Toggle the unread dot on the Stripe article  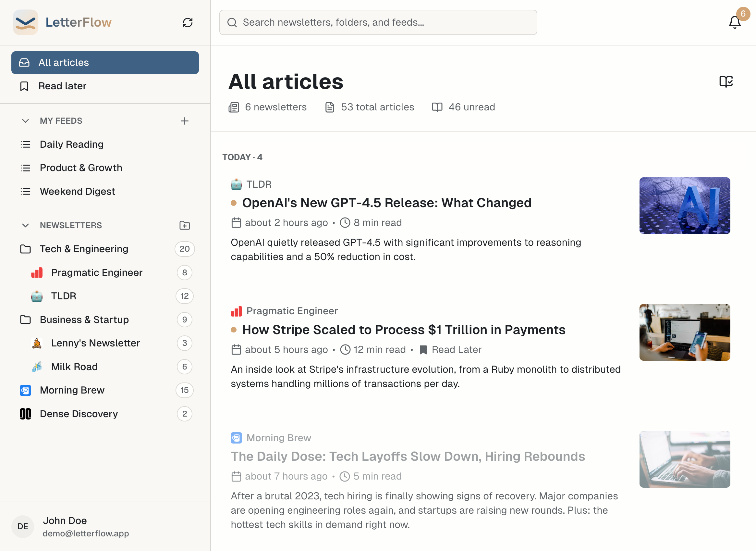point(234,330)
